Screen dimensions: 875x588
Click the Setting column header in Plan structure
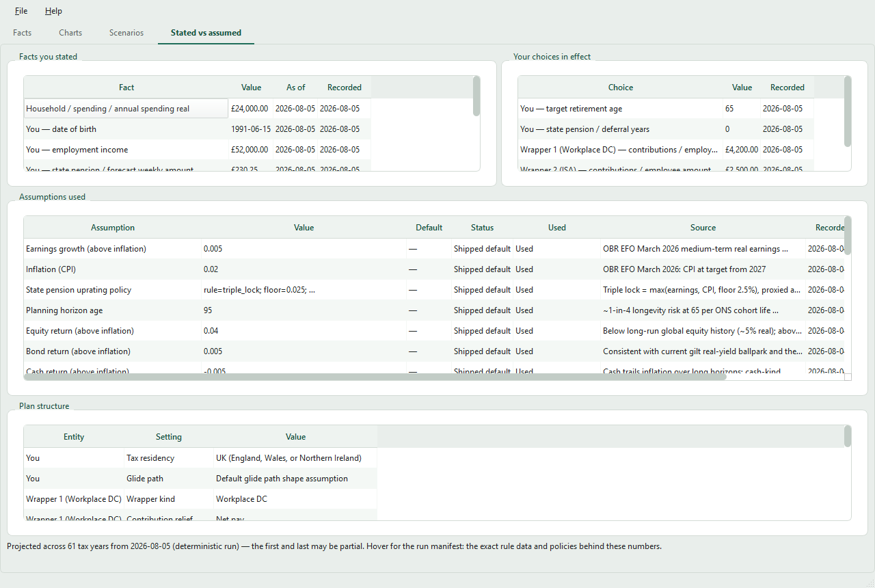[169, 437]
